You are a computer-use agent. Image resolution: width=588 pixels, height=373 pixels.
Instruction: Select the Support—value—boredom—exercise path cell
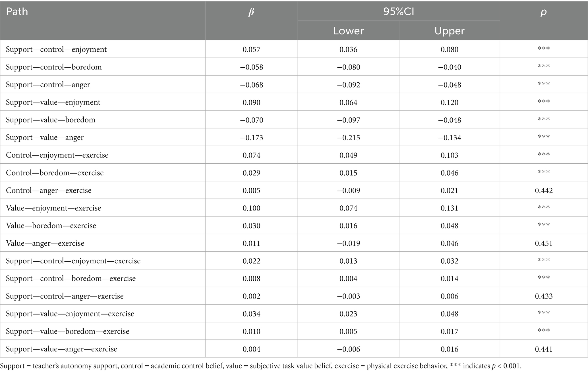[x=67, y=331]
